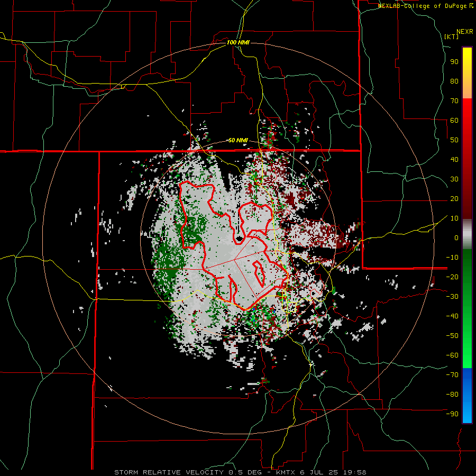The image size is (476, 476).
Task: Click the positive 30 scale value
Action: point(454,179)
